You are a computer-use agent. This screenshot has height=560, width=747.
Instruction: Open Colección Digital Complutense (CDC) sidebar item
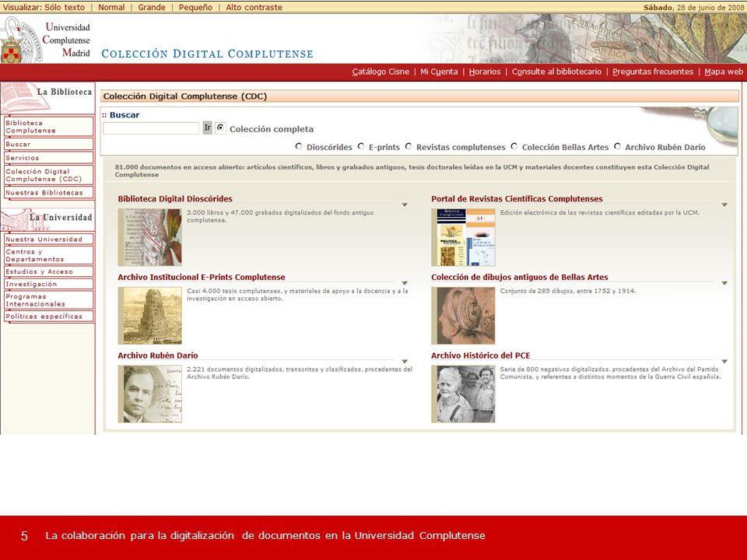pyautogui.click(x=48, y=175)
